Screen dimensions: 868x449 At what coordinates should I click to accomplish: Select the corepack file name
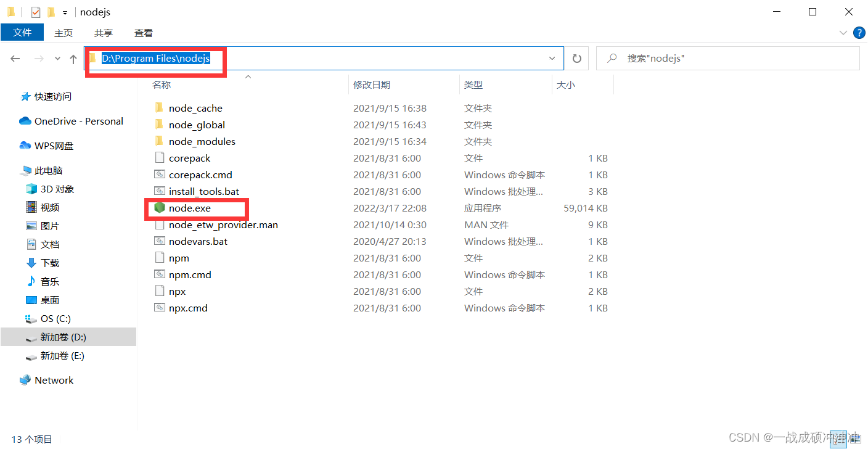click(189, 158)
